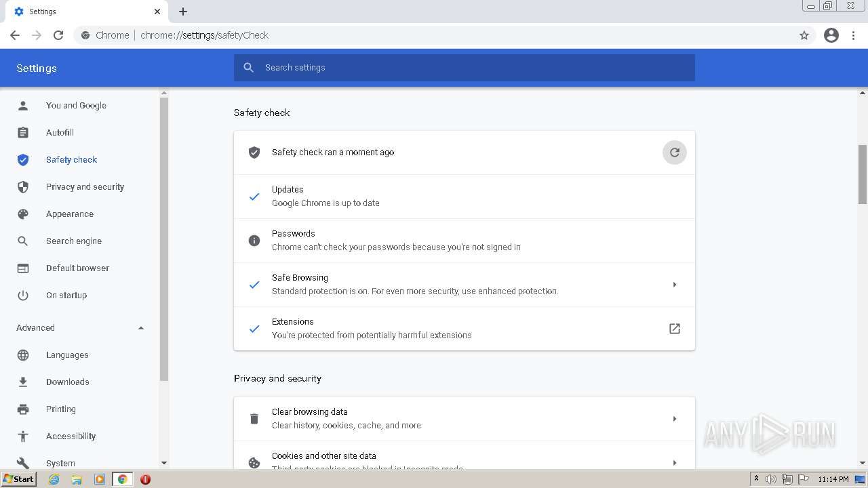Click the 11:14 PM clock
The width and height of the screenshot is (868, 488).
pyautogui.click(x=833, y=479)
